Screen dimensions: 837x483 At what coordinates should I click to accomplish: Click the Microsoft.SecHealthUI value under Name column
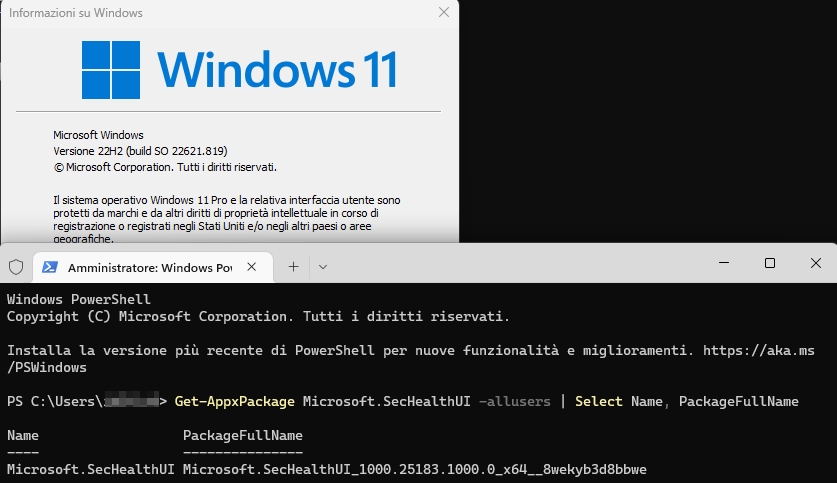click(91, 470)
